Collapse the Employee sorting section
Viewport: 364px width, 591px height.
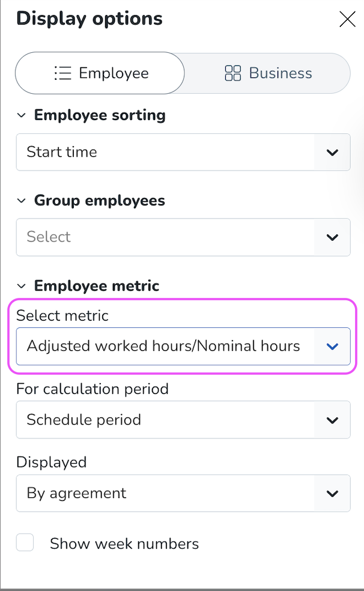click(22, 115)
